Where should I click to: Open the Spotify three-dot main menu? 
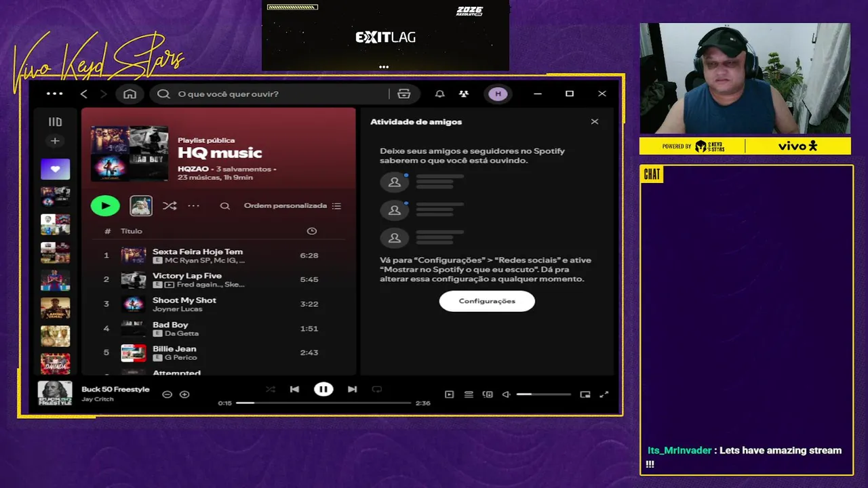click(x=54, y=94)
